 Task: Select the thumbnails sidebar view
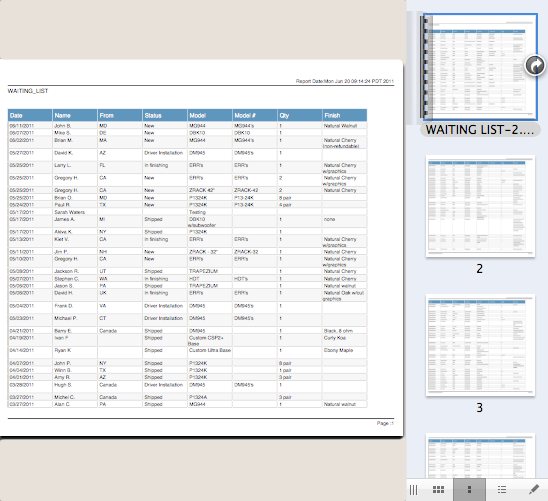469,489
